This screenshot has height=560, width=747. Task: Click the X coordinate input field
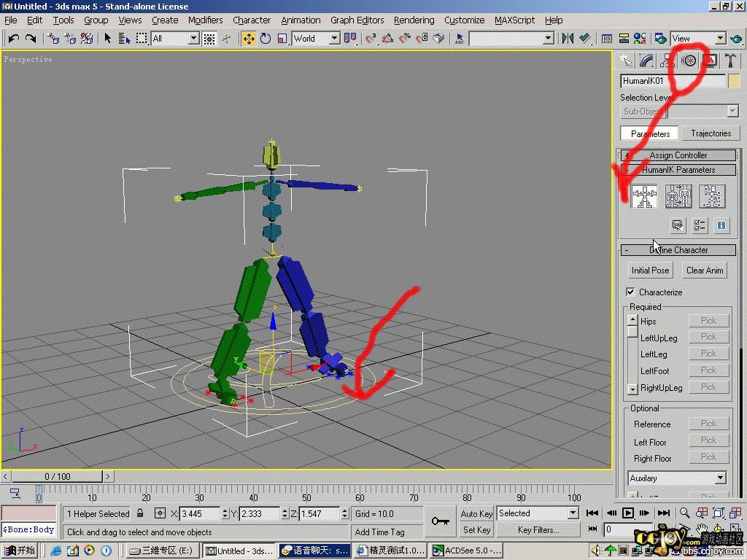(x=200, y=514)
